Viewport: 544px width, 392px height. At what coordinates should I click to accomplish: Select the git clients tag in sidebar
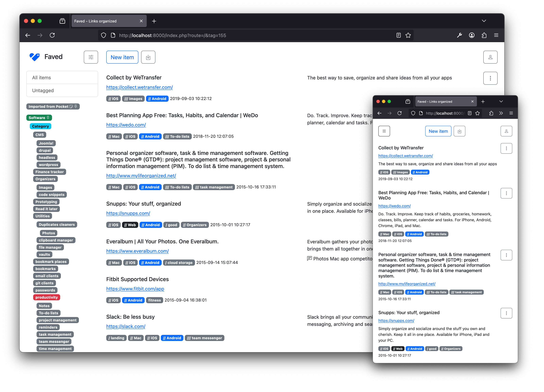44,283
